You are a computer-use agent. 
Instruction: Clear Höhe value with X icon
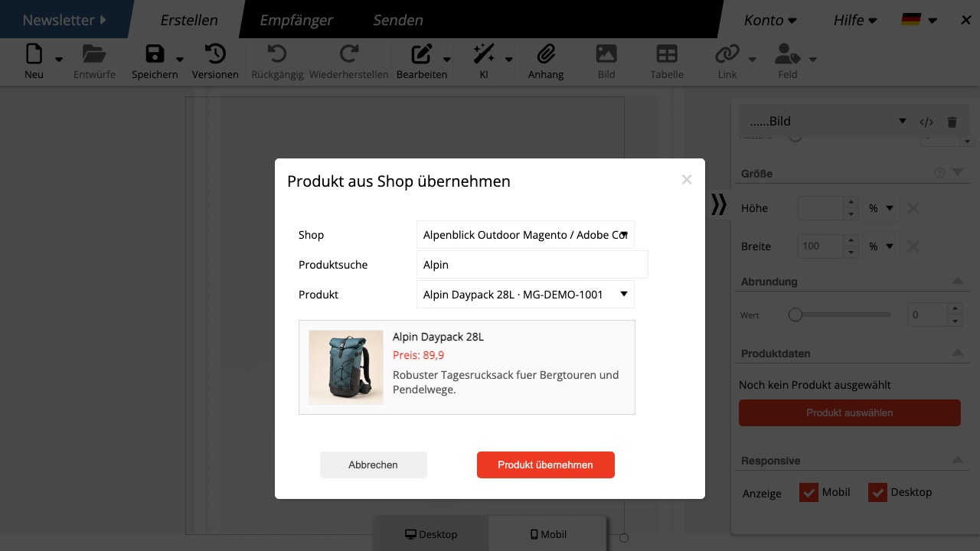(913, 208)
